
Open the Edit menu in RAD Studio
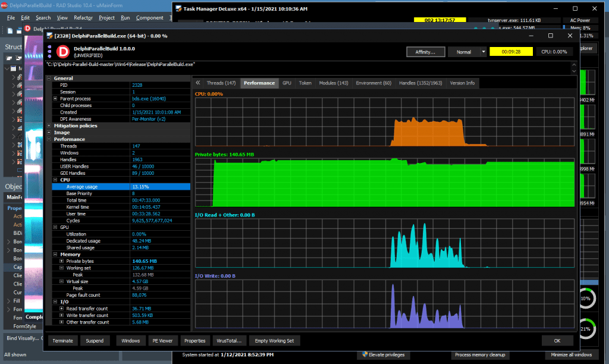click(25, 18)
